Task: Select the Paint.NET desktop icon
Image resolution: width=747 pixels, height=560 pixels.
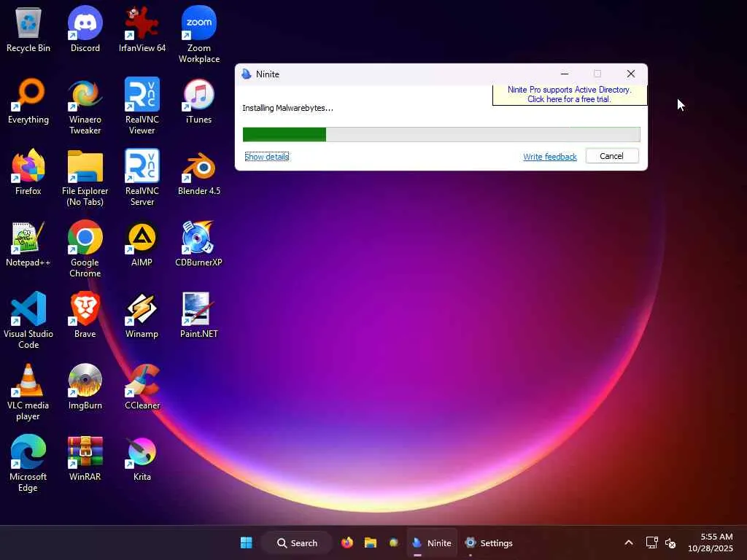Action: pos(199,316)
